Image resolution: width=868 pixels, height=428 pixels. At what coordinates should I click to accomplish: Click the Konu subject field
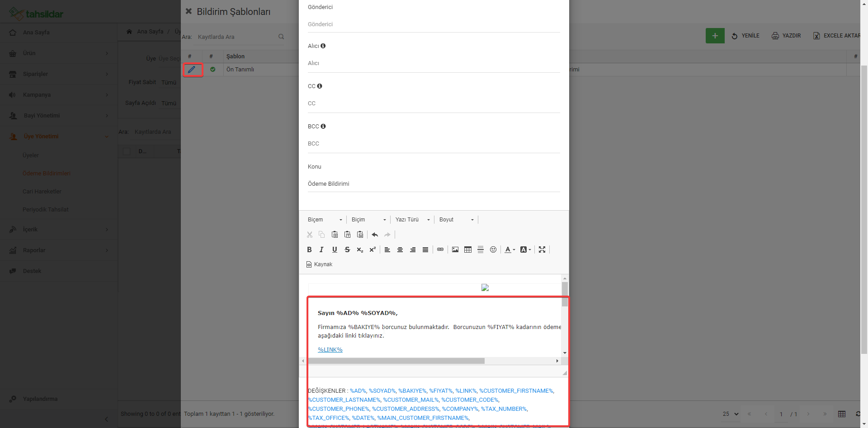pos(434,184)
